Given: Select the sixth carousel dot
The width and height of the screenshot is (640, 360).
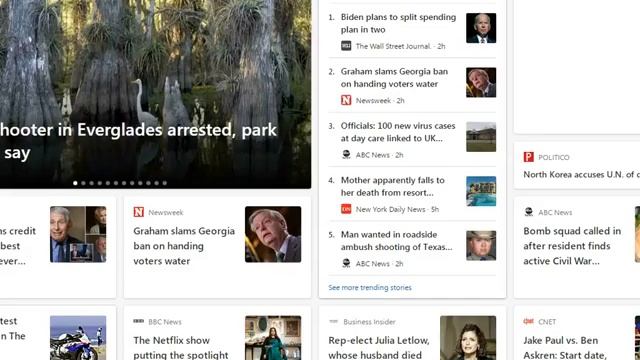Looking at the screenshot, I should (116, 183).
